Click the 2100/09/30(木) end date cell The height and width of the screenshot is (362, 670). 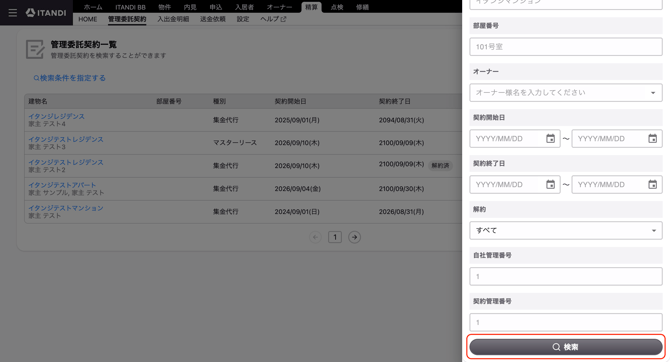tap(401, 188)
